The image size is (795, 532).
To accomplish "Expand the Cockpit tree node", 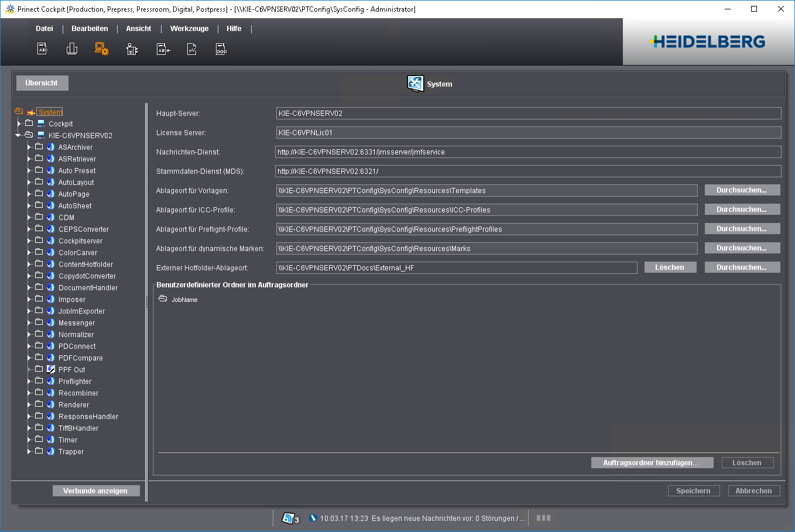I will coord(19,123).
